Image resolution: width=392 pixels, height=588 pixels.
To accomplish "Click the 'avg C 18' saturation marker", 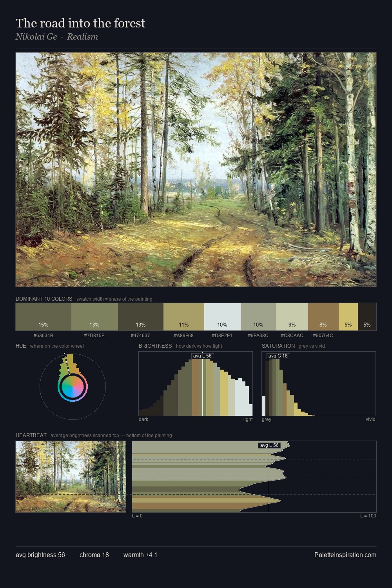I will click(278, 356).
